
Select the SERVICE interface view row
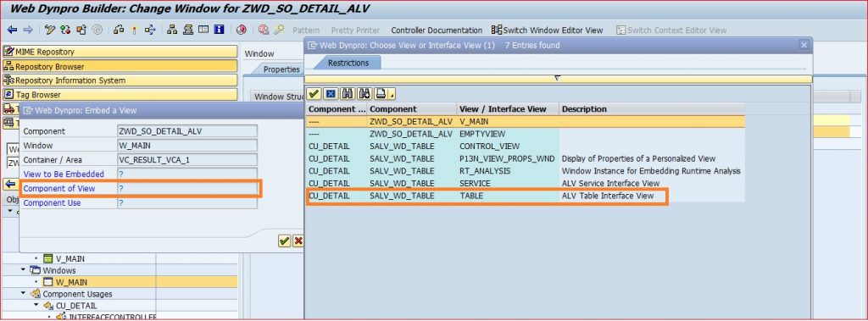click(x=526, y=183)
